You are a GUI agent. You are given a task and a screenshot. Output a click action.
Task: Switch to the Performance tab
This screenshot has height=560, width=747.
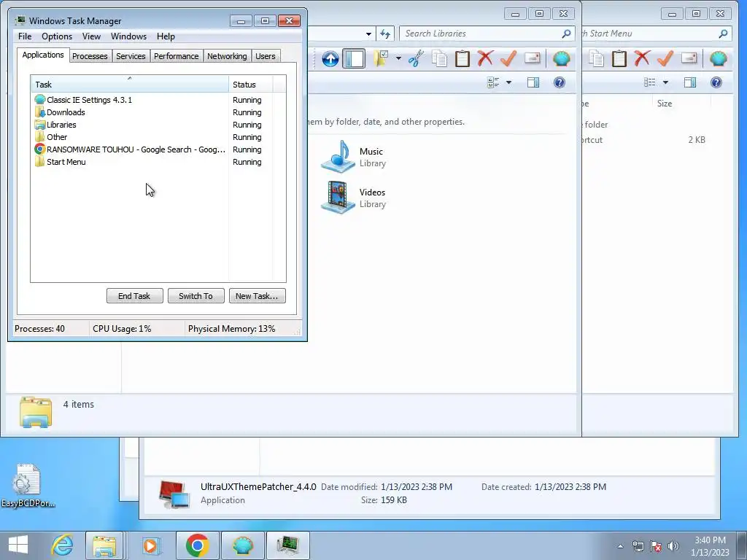(176, 56)
